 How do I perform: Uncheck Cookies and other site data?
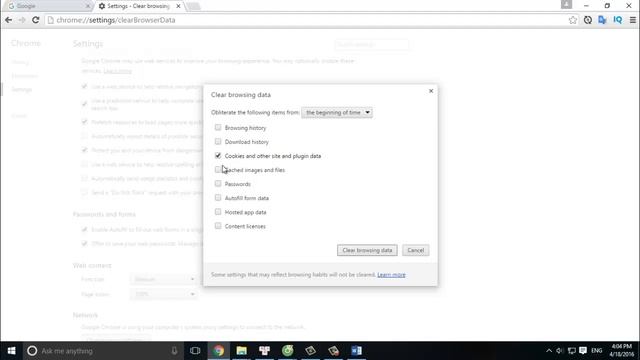pos(218,156)
